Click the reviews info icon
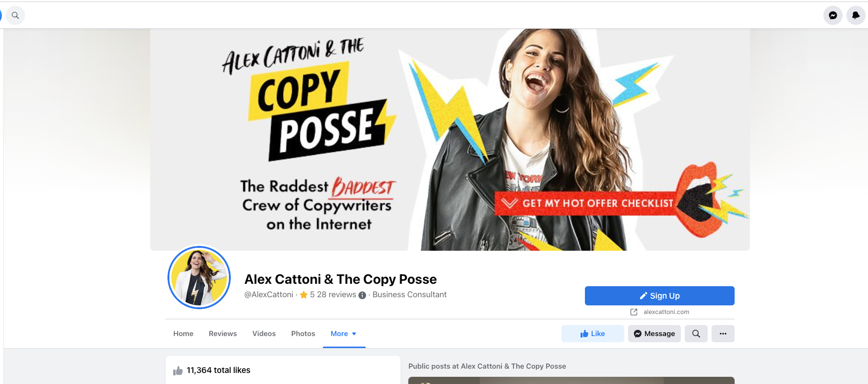 [362, 295]
